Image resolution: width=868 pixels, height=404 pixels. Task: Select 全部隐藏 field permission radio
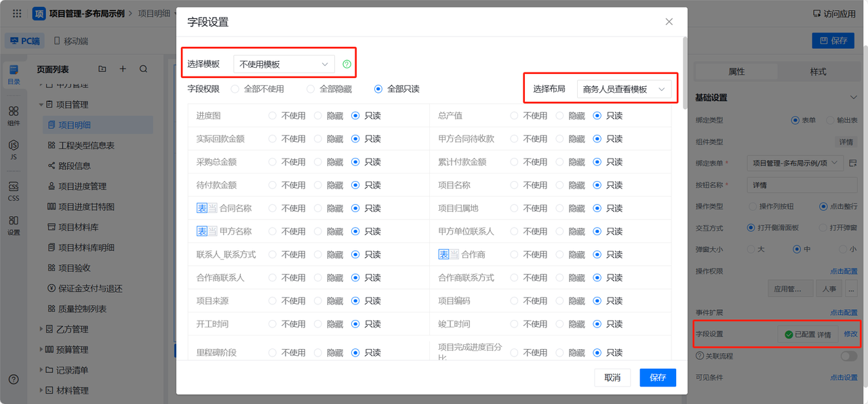pyautogui.click(x=311, y=89)
